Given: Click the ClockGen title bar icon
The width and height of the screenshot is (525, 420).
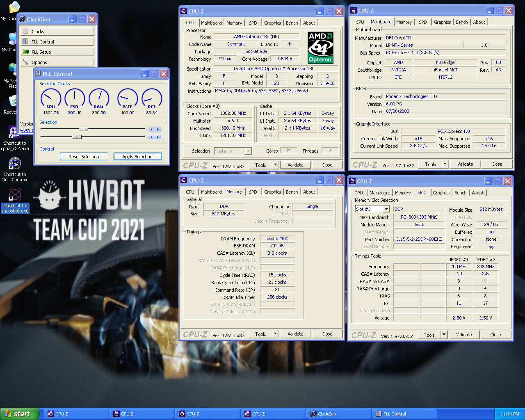Looking at the screenshot, I should (22, 19).
